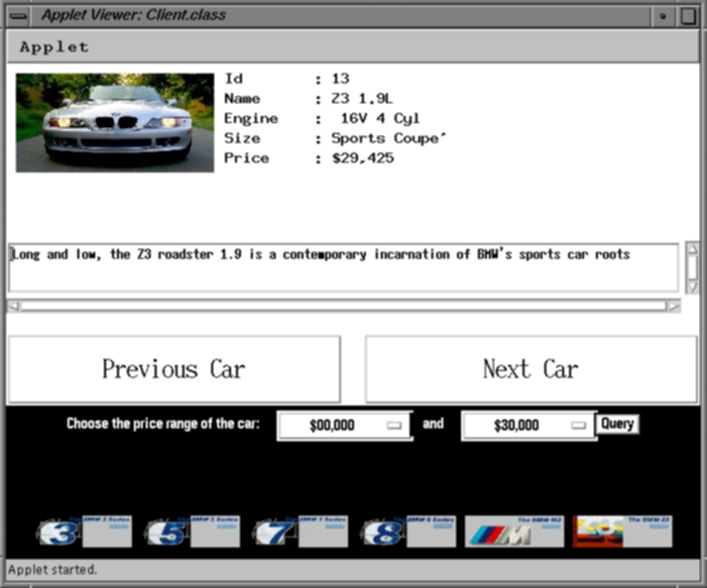Viewport: 707px width, 588px height.
Task: Click the size value Sports Coupe'
Action: point(389,139)
